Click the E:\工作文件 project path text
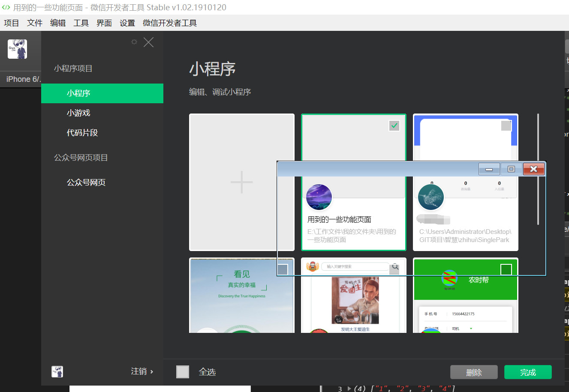The height and width of the screenshot is (392, 569). click(352, 236)
